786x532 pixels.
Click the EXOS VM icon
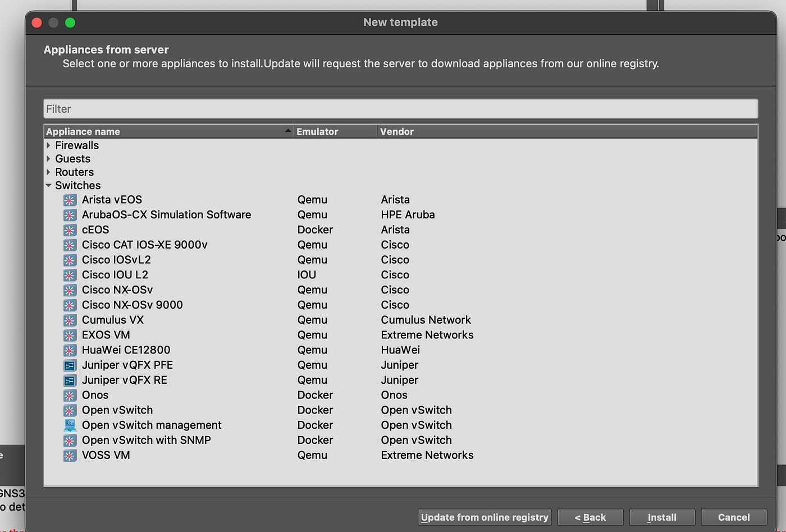tap(70, 336)
